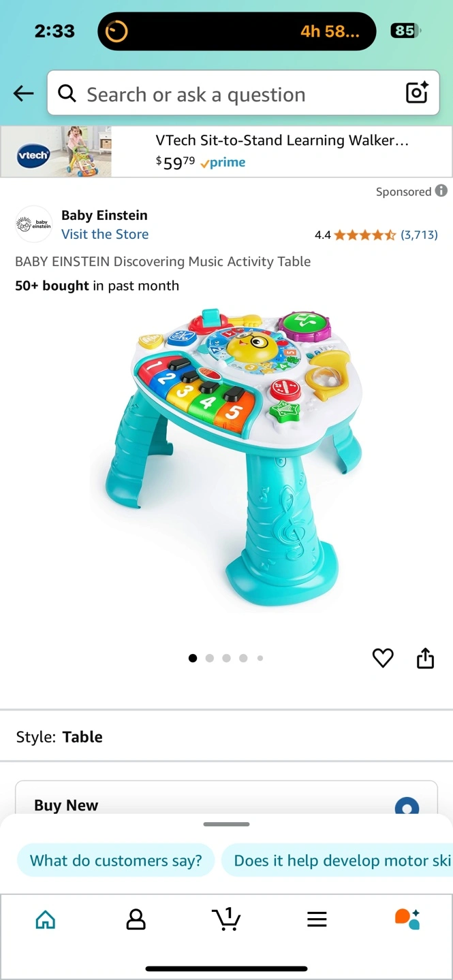This screenshot has width=453, height=980.
Task: Open the Home tab icon
Action: [45, 920]
